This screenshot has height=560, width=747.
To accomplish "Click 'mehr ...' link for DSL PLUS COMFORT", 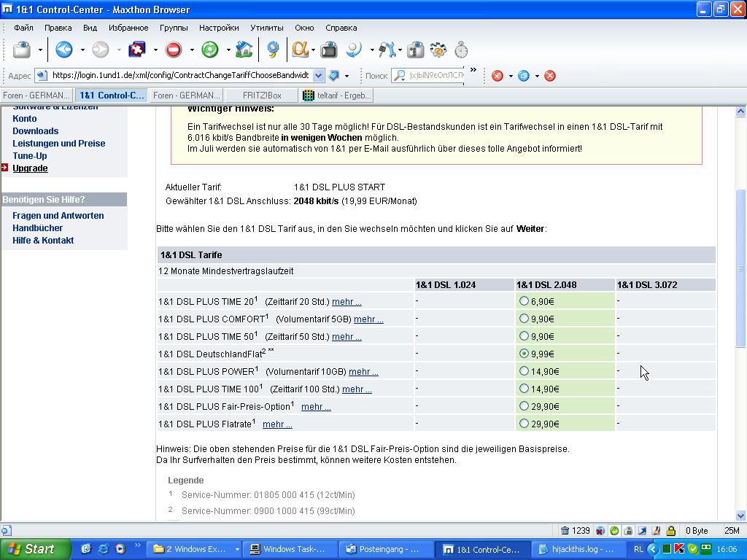I will click(368, 319).
